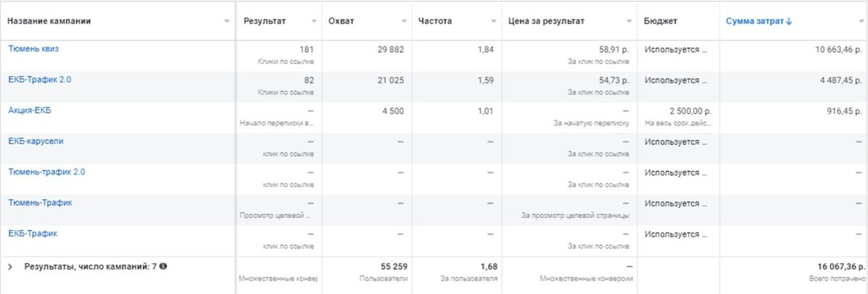Image resolution: width=868 pixels, height=294 pixels.
Task: Open the Тюмень квиз campaign
Action: (34, 49)
